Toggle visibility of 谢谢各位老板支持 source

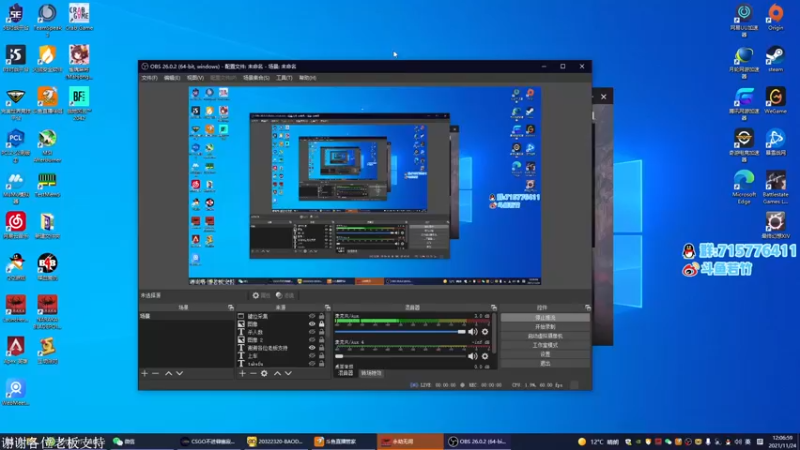(312, 348)
